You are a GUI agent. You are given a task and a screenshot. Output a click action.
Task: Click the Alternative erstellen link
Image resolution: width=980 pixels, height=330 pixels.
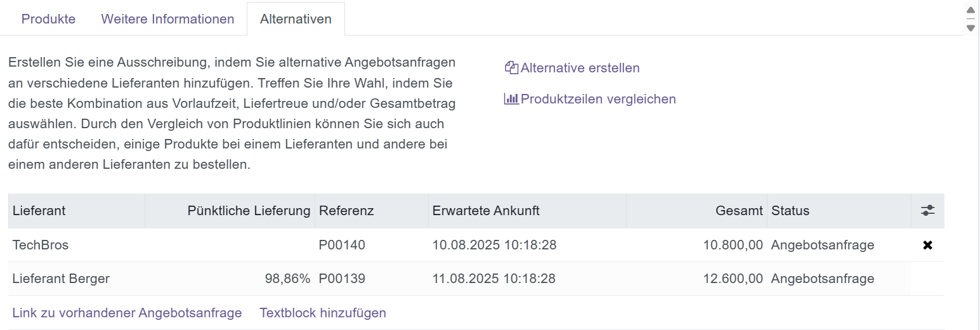[x=580, y=68]
